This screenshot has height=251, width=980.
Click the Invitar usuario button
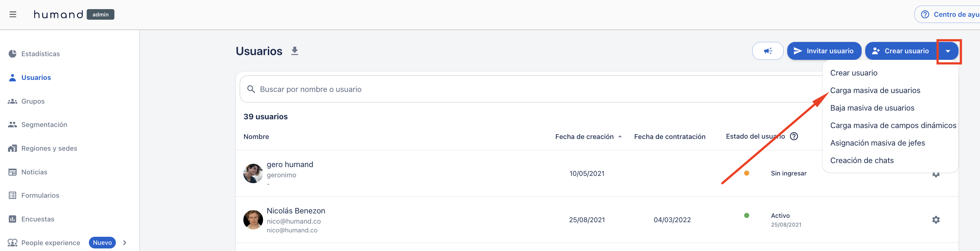824,51
